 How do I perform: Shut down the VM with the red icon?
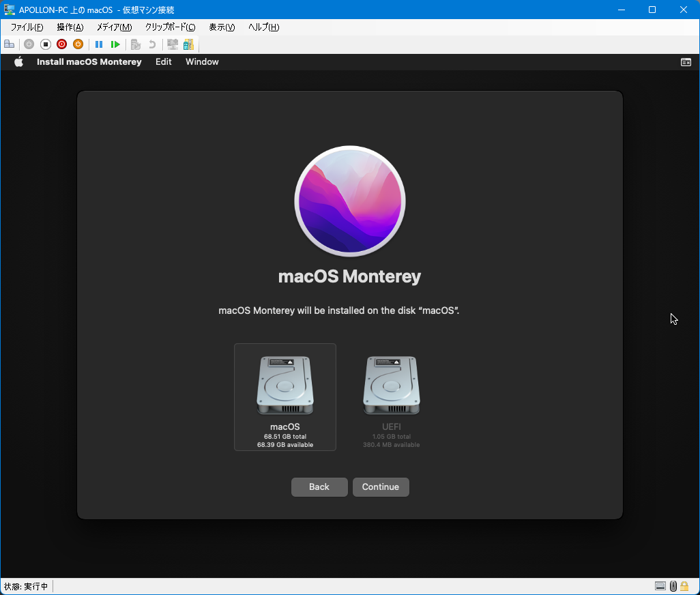point(61,44)
